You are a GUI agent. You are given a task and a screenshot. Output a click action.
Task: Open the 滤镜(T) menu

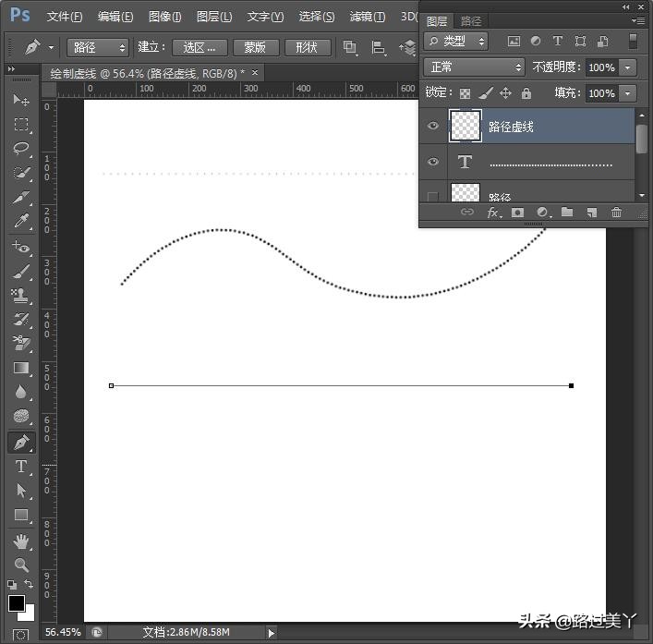pos(368,17)
